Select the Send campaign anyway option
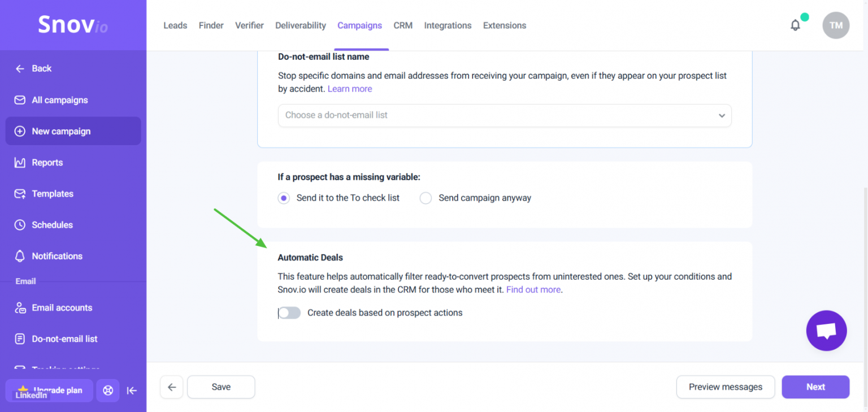Screen dimensions: 868x412 click(x=426, y=198)
